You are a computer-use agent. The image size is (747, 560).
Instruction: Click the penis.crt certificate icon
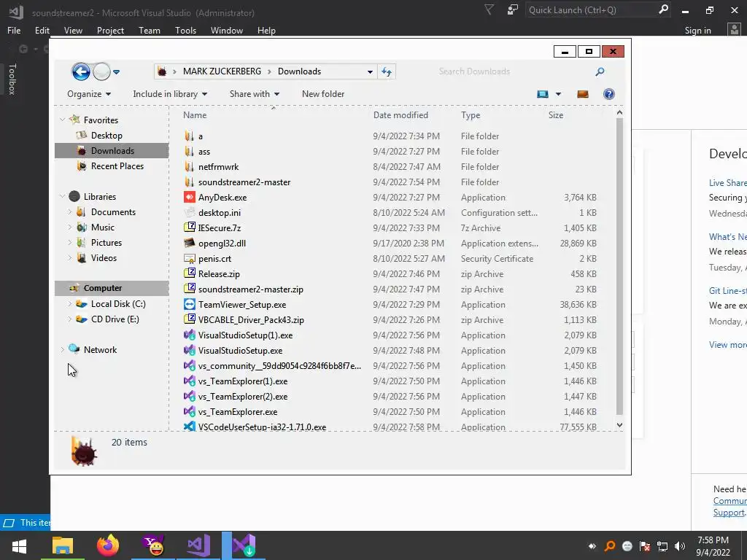coord(190,259)
